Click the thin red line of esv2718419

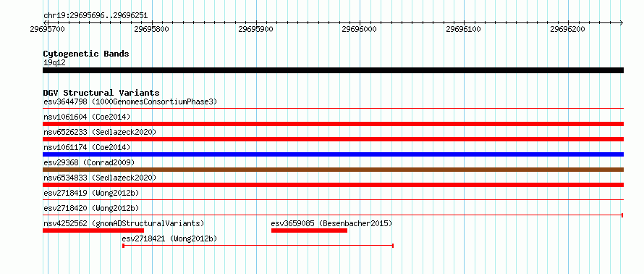click(x=333, y=200)
